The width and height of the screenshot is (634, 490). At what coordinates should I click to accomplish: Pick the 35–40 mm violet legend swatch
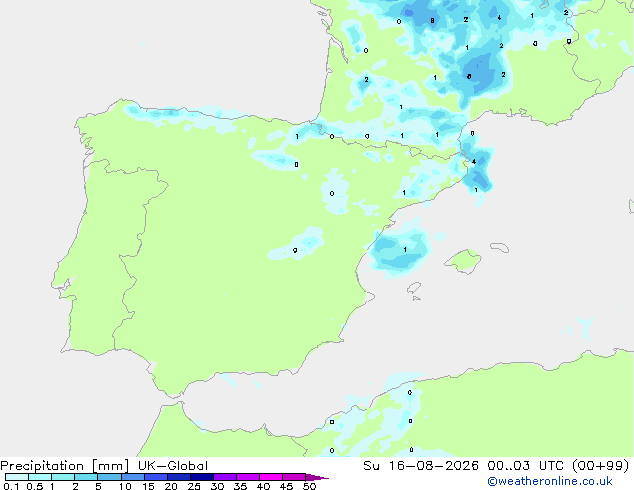click(248, 477)
